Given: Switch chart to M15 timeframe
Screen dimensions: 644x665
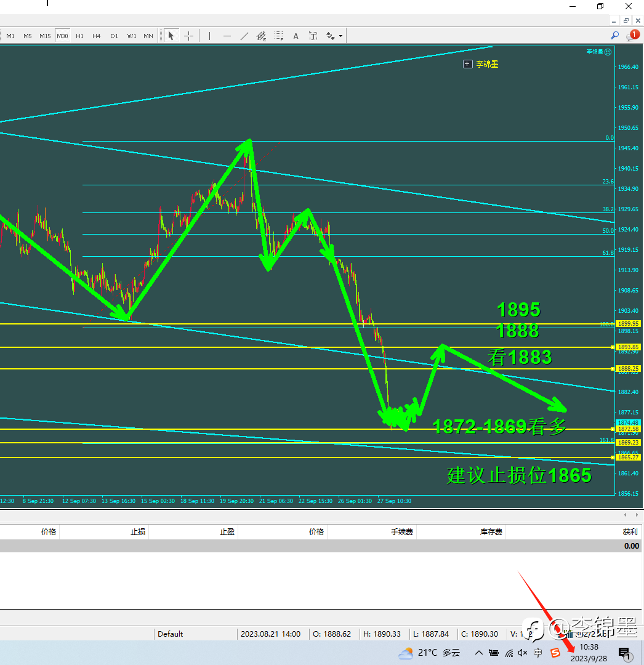Looking at the screenshot, I should coord(45,36).
